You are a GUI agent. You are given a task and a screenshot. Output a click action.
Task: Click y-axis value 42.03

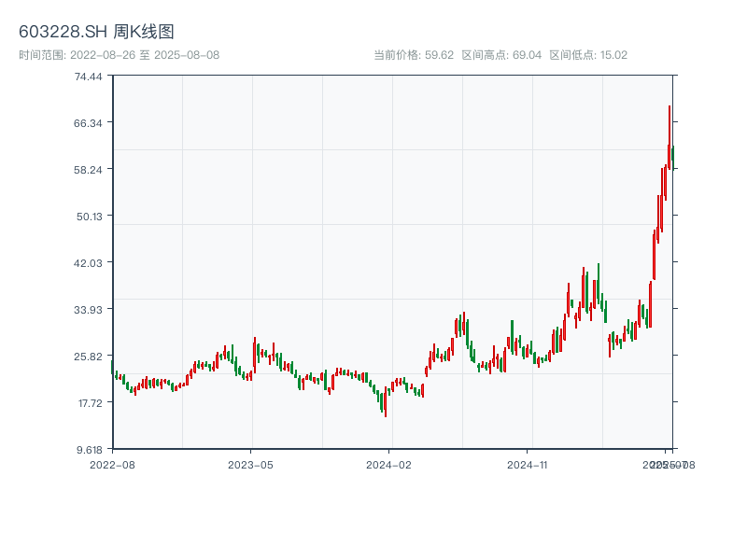click(x=88, y=263)
